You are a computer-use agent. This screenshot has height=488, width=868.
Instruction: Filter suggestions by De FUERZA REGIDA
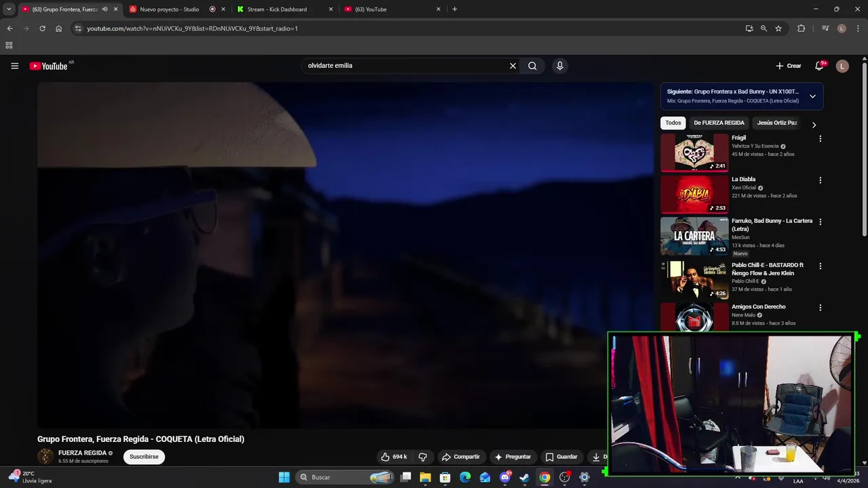(719, 123)
